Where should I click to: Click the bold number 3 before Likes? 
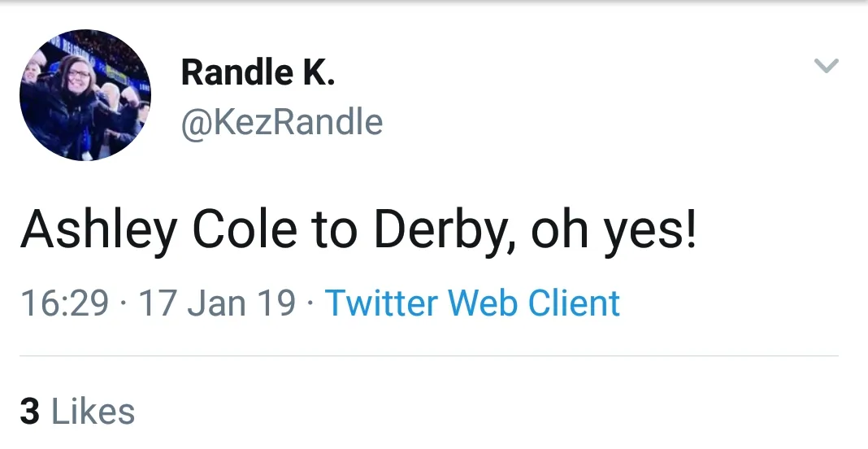[30, 411]
